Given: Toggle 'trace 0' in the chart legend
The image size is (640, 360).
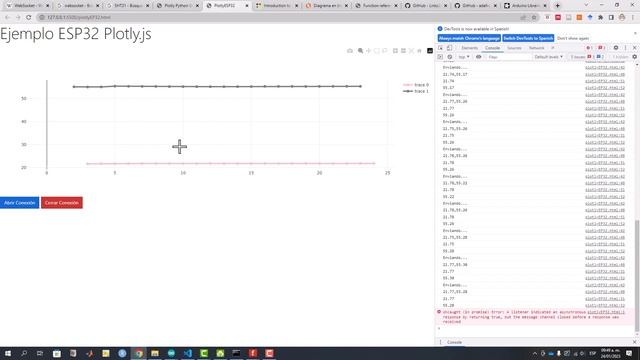Looking at the screenshot, I should (416, 85).
